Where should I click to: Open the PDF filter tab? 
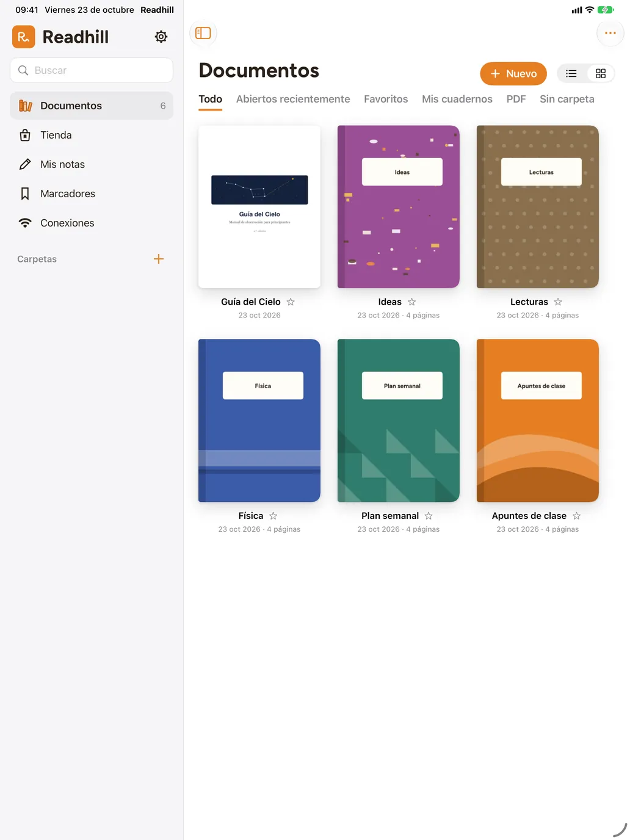(516, 99)
